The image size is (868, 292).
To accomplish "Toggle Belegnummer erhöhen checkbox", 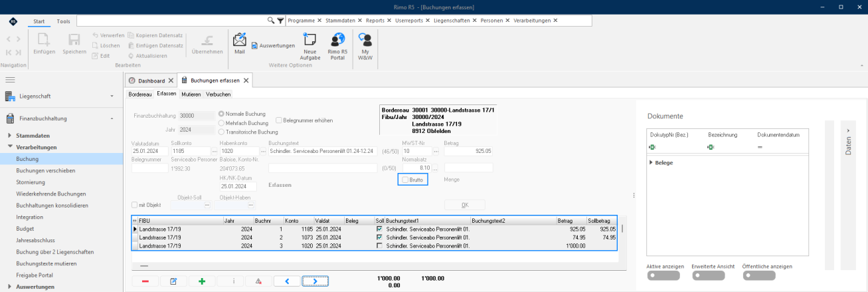I will pyautogui.click(x=279, y=120).
